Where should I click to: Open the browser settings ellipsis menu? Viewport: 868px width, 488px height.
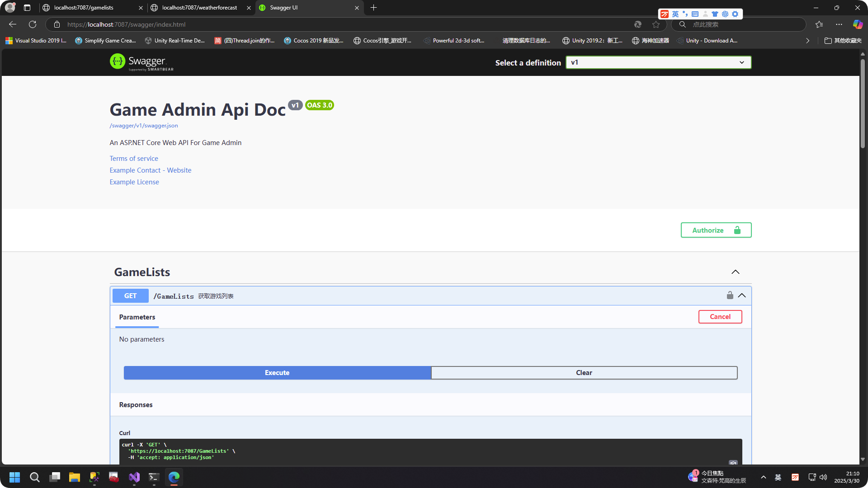(839, 24)
